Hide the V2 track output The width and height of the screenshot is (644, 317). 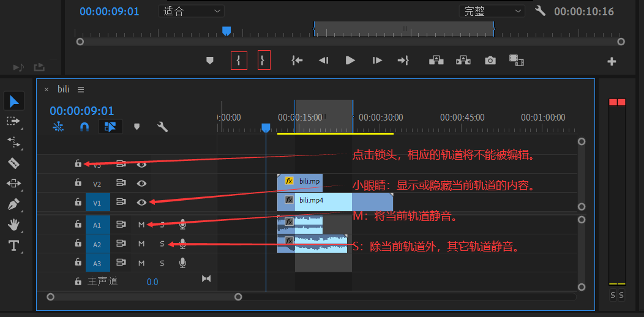pyautogui.click(x=141, y=183)
